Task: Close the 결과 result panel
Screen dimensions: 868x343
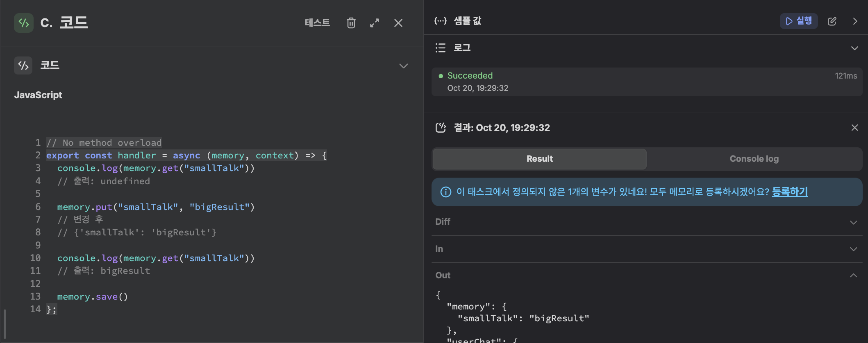Action: 854,128
